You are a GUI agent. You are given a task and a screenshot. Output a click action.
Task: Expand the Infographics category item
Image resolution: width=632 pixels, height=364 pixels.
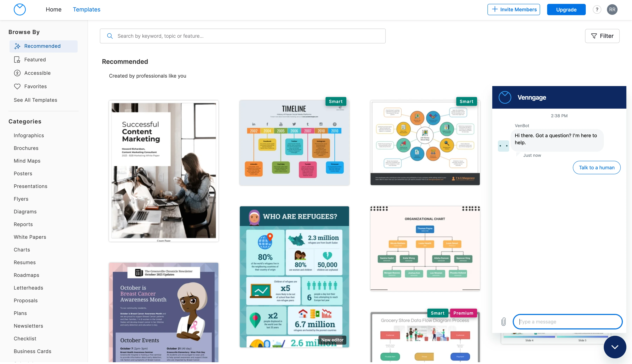pos(29,135)
